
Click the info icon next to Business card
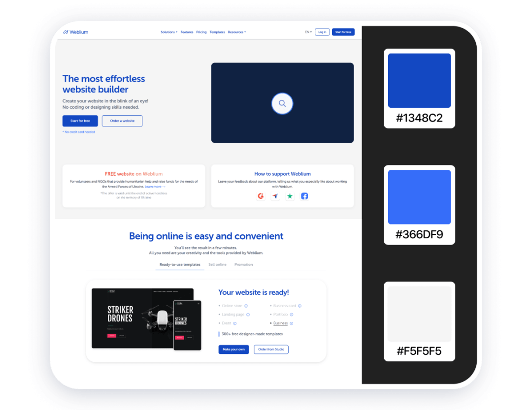coord(300,305)
